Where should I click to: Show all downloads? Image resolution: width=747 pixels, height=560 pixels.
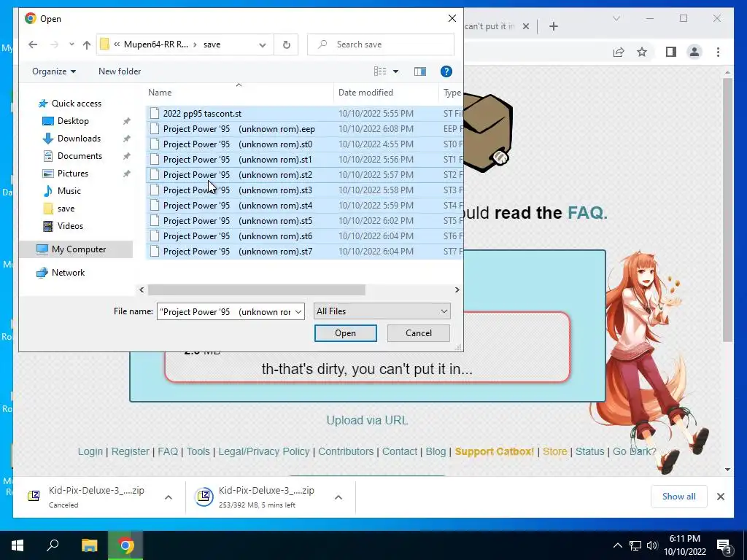[x=678, y=497]
